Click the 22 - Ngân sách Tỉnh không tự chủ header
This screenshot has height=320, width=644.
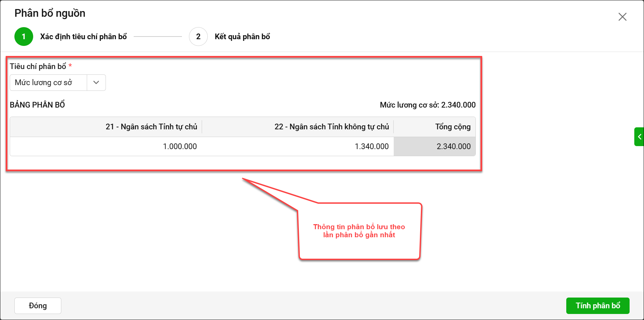pyautogui.click(x=331, y=127)
